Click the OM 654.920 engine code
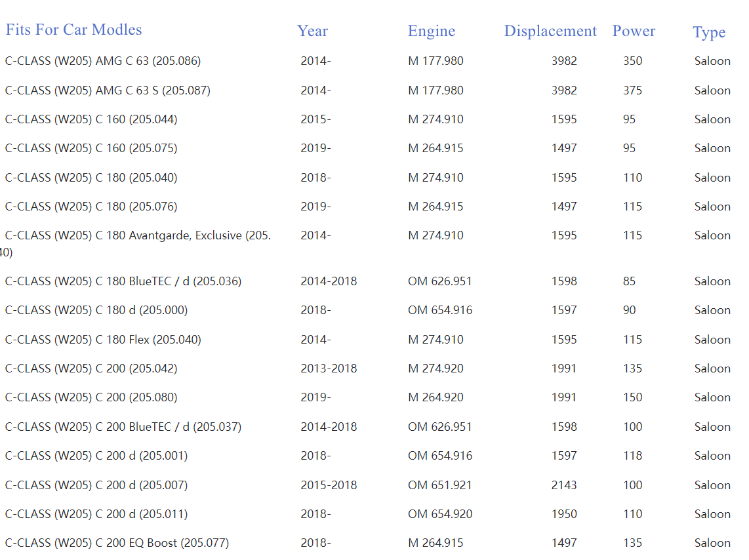 [439, 514]
